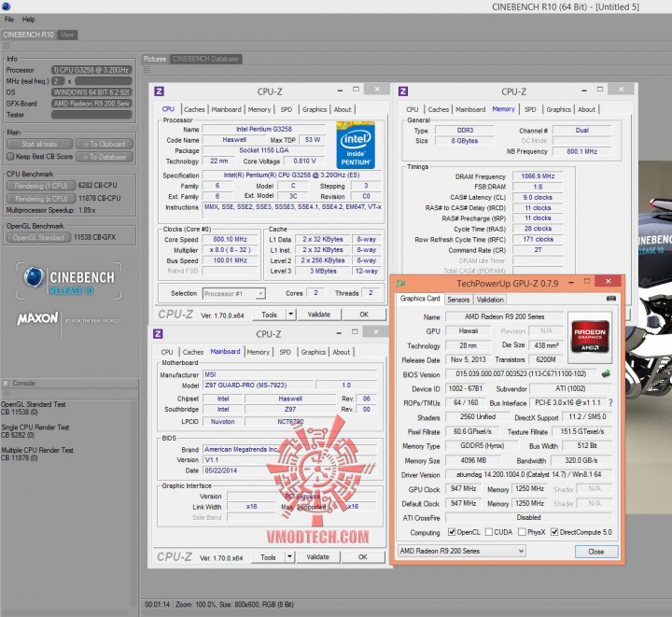Switch to the View tab in Cinebench
Image resolution: width=672 pixels, height=617 pixels.
coord(67,35)
